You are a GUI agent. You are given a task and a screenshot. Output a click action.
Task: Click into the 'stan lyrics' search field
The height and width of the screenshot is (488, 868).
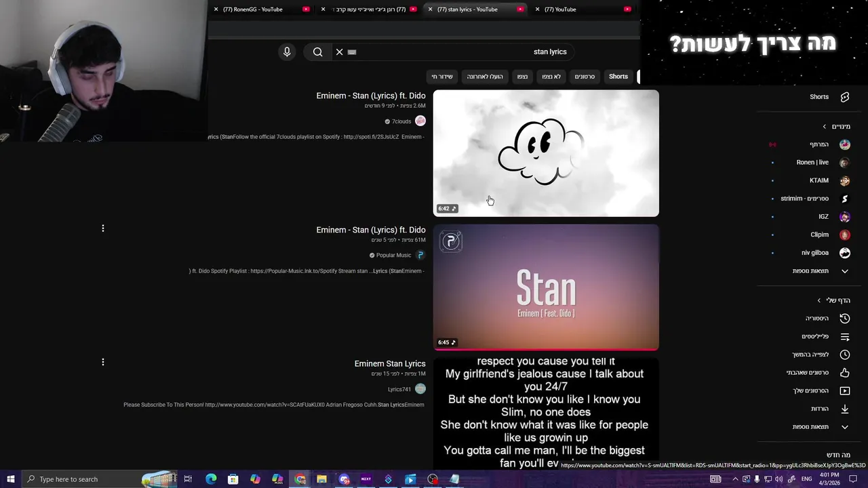tap(454, 52)
